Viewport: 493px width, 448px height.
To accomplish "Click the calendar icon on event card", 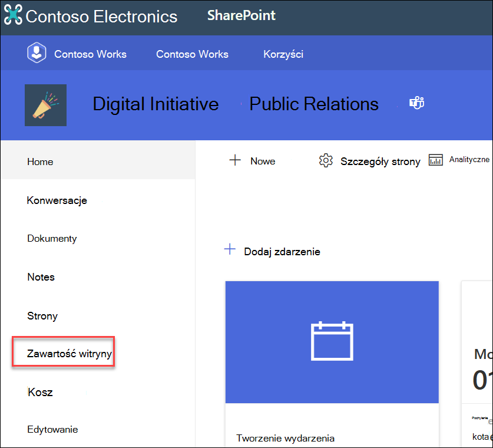I will click(x=332, y=341).
